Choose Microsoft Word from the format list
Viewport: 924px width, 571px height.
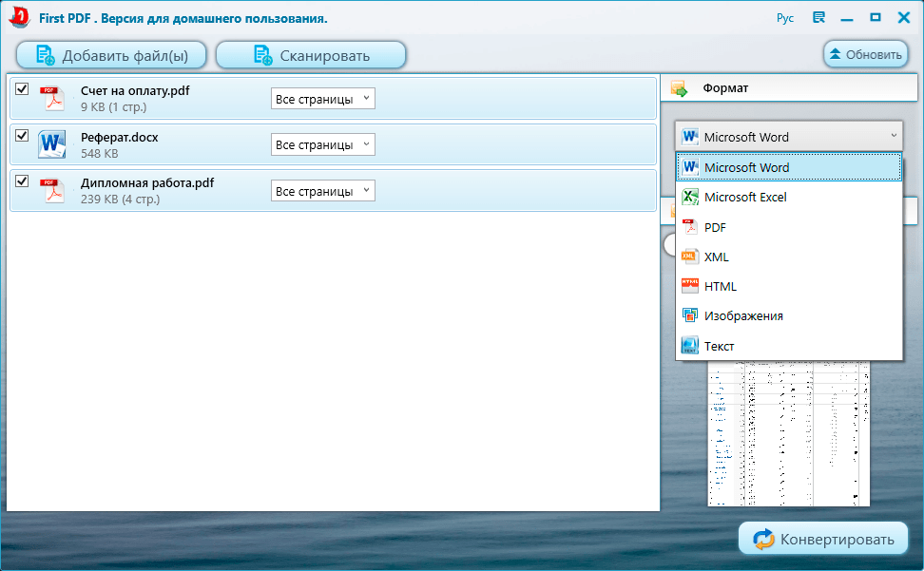789,167
